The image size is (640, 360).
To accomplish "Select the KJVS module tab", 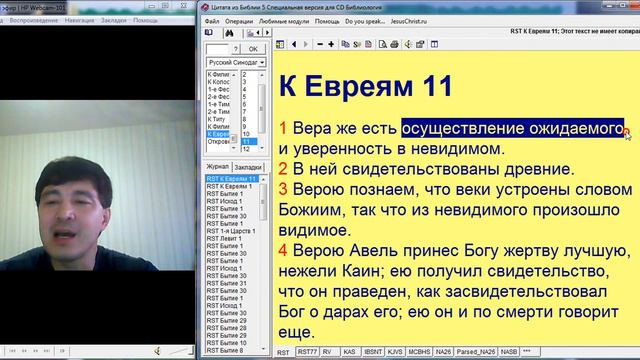I will (x=395, y=351).
